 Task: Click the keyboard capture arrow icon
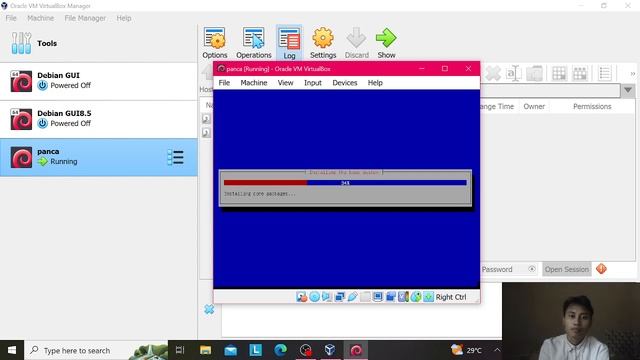(429, 297)
